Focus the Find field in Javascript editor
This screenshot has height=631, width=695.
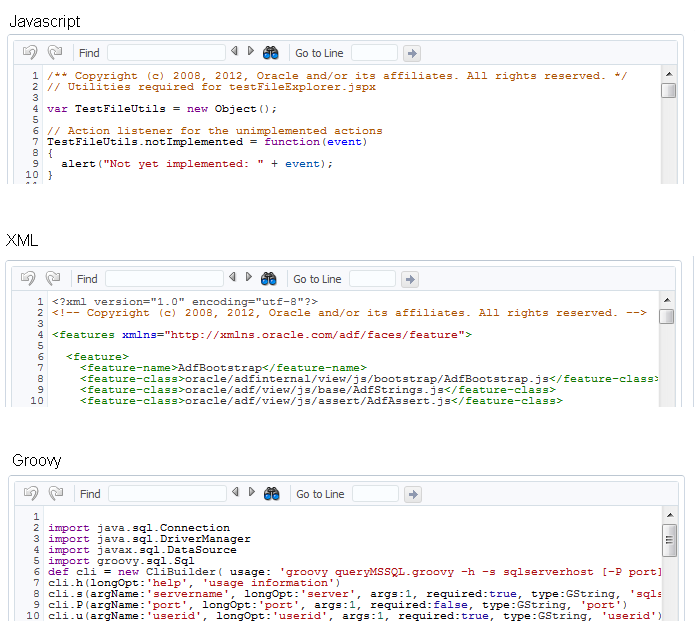(x=166, y=53)
